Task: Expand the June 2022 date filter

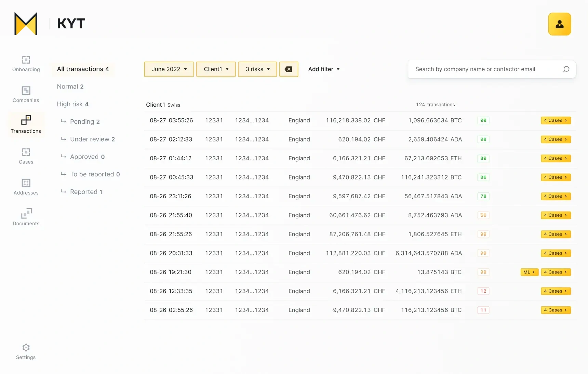Action: point(169,69)
